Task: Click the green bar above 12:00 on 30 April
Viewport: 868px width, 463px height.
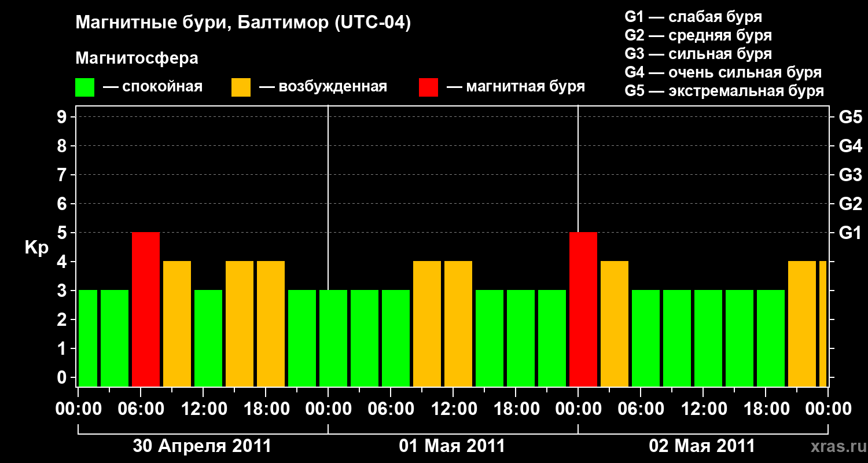Action: point(208,338)
